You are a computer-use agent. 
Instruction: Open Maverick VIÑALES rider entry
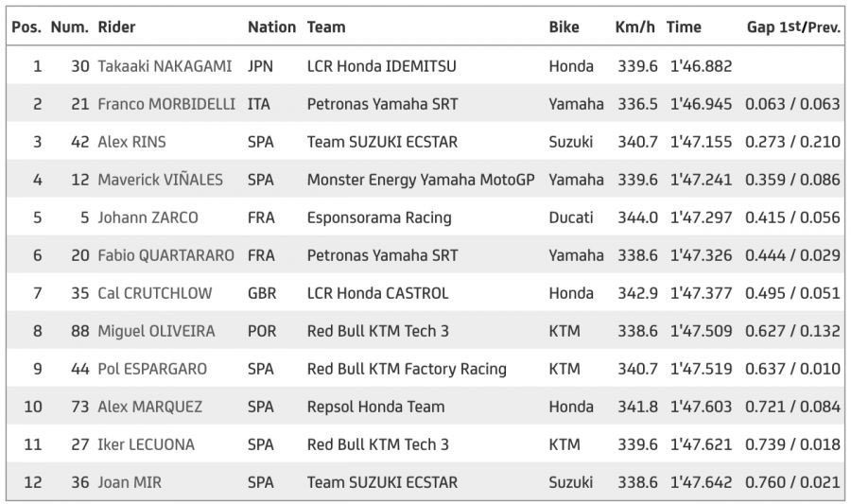(161, 180)
